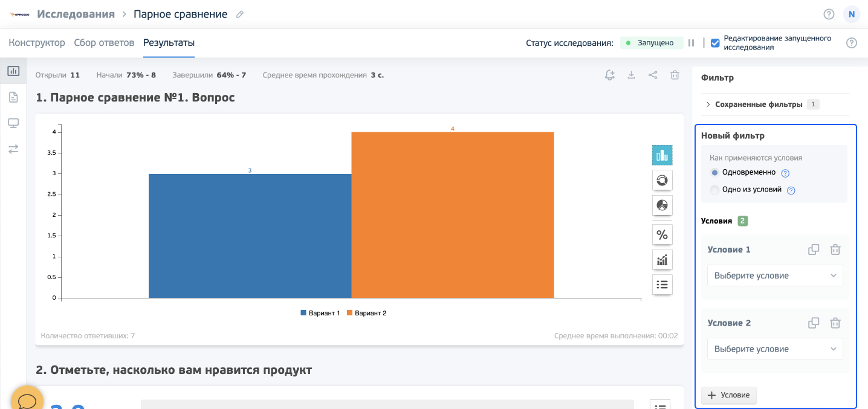Select combined bar-line chart icon

pos(662,260)
